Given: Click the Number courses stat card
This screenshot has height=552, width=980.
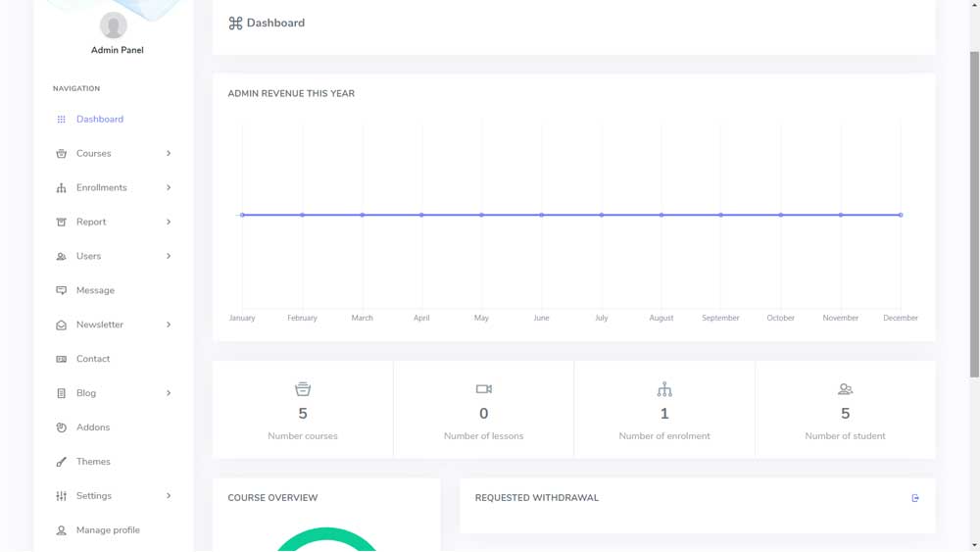Looking at the screenshot, I should pos(303,410).
